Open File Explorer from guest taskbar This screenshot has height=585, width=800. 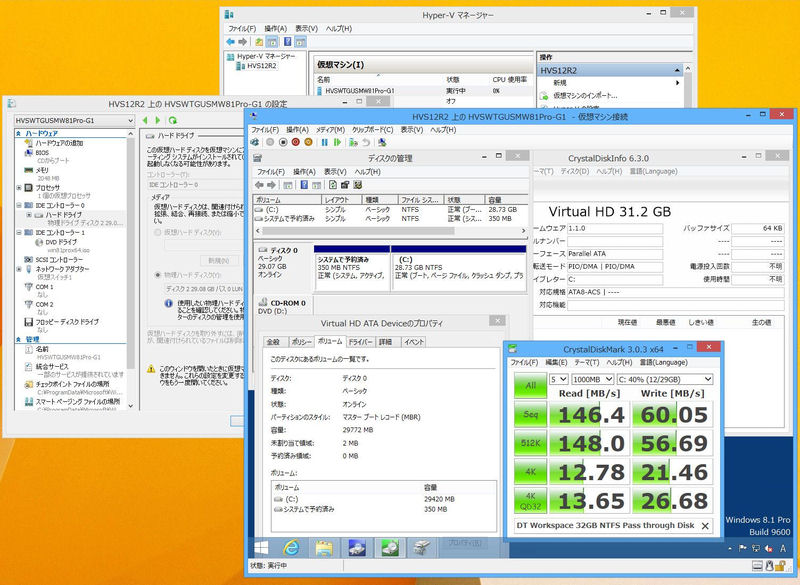click(324, 548)
